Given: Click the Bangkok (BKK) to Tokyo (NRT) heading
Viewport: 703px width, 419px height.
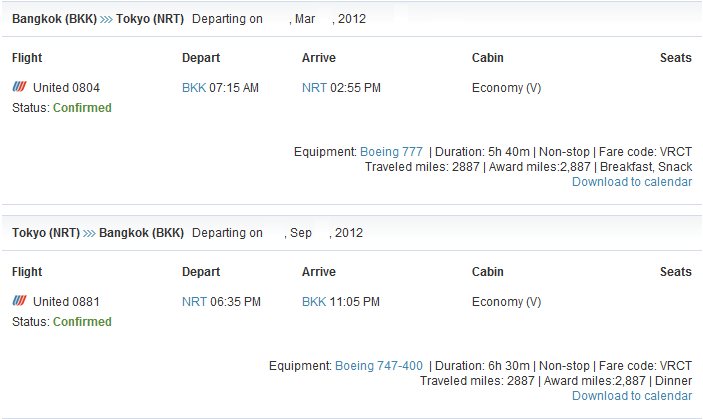Looking at the screenshot, I should tap(98, 19).
